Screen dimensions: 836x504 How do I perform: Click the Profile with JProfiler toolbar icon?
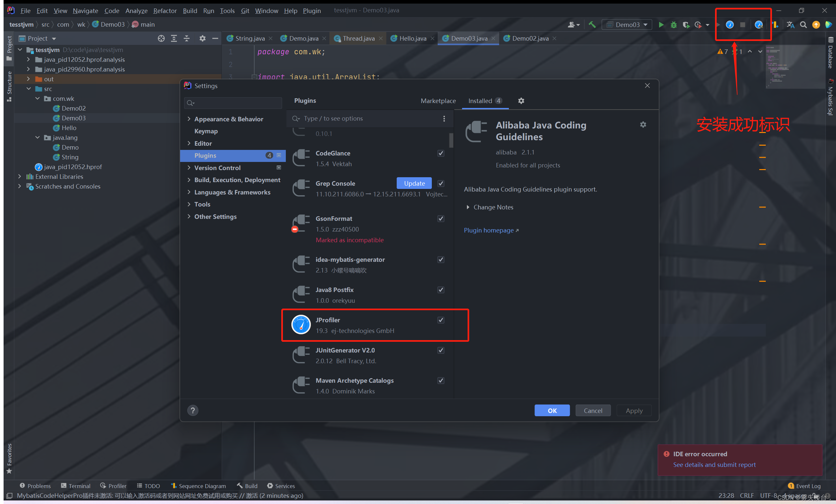pos(729,24)
